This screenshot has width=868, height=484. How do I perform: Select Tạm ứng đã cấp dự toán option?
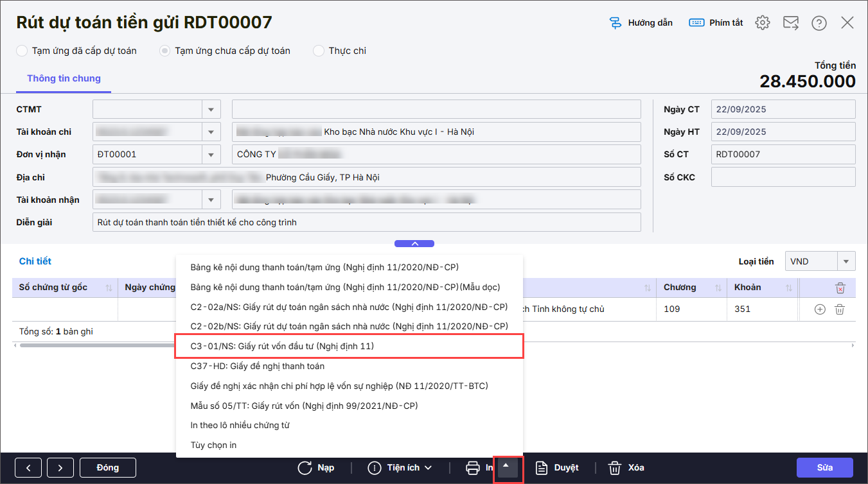click(22, 51)
